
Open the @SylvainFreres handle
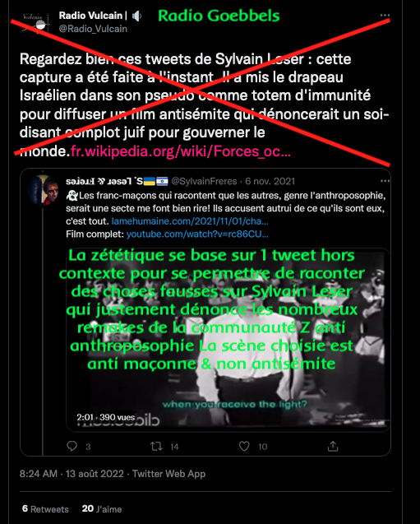204,181
